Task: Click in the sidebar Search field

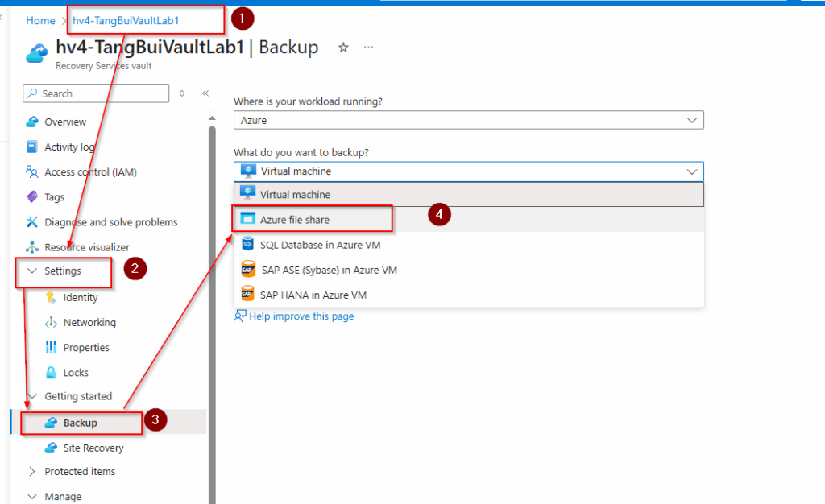Action: pos(96,93)
